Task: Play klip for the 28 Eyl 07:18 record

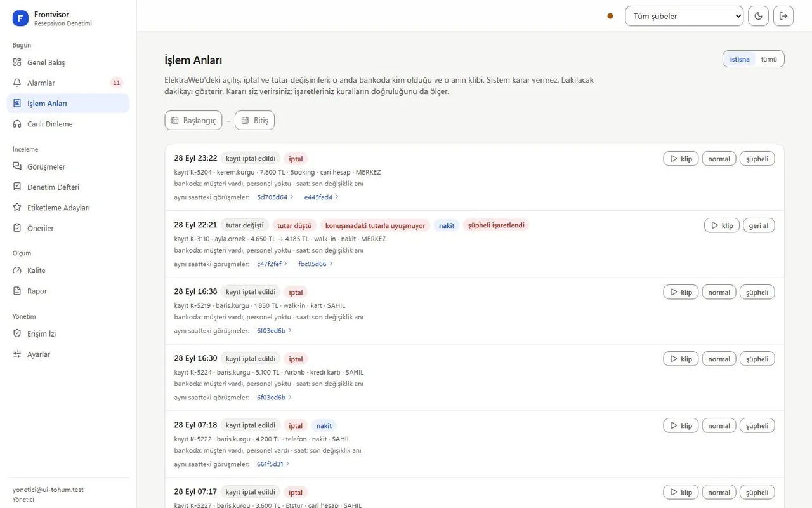Action: coord(681,425)
